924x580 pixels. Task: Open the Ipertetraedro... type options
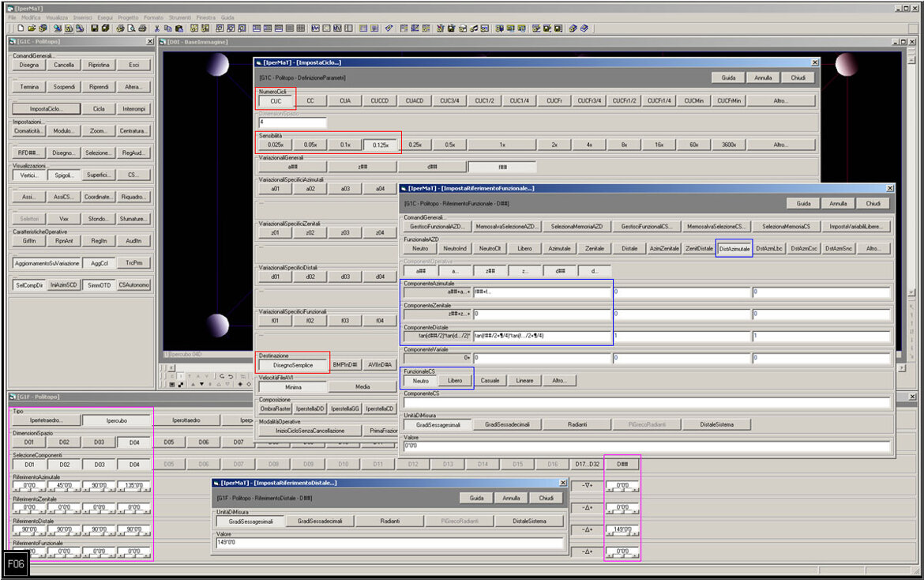pos(46,420)
